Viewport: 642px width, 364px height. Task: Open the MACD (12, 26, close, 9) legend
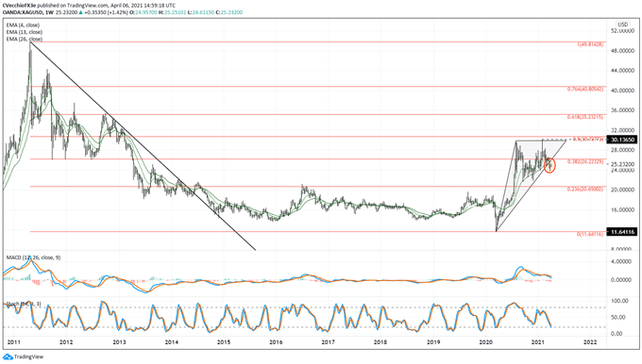(33, 257)
